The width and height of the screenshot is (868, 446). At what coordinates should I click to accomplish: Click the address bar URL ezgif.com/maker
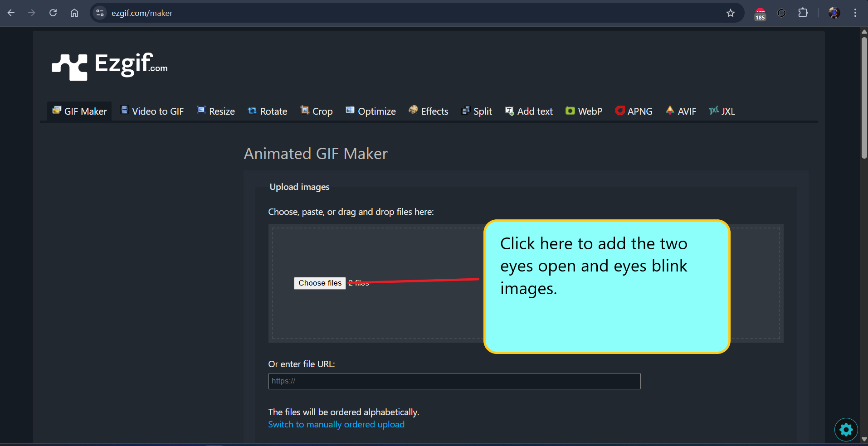[142, 13]
